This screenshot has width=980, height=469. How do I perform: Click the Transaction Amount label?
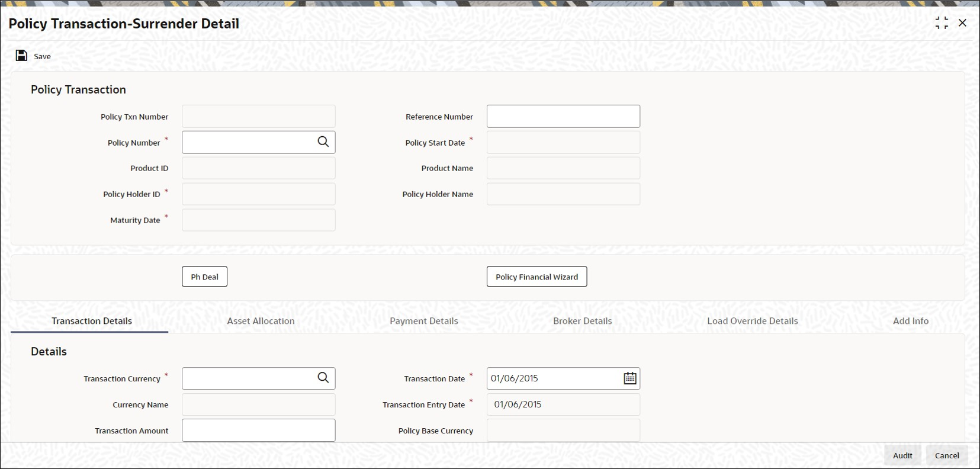131,431
